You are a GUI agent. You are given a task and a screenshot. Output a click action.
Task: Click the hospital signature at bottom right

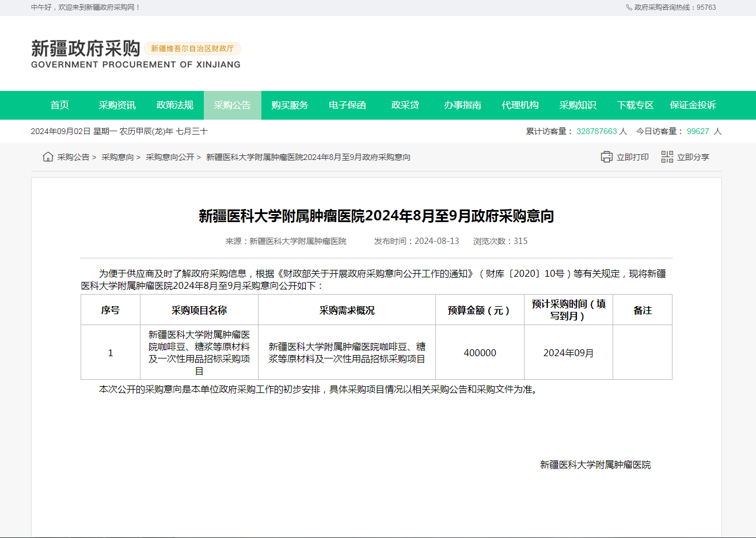[595, 465]
